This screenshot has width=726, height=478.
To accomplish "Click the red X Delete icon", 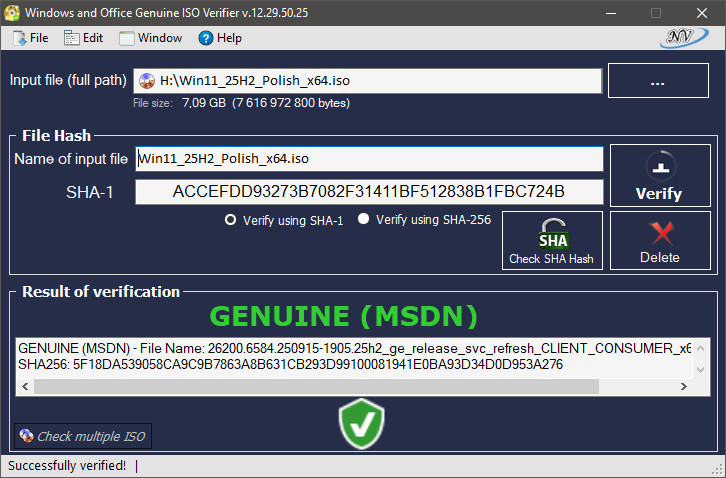I will pyautogui.click(x=662, y=233).
